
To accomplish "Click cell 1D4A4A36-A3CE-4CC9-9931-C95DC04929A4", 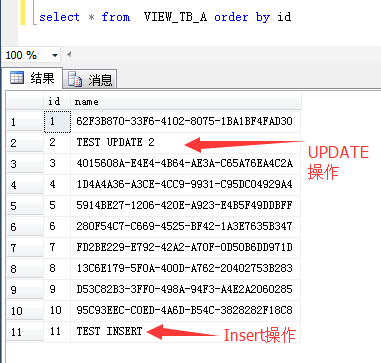I will tap(186, 185).
